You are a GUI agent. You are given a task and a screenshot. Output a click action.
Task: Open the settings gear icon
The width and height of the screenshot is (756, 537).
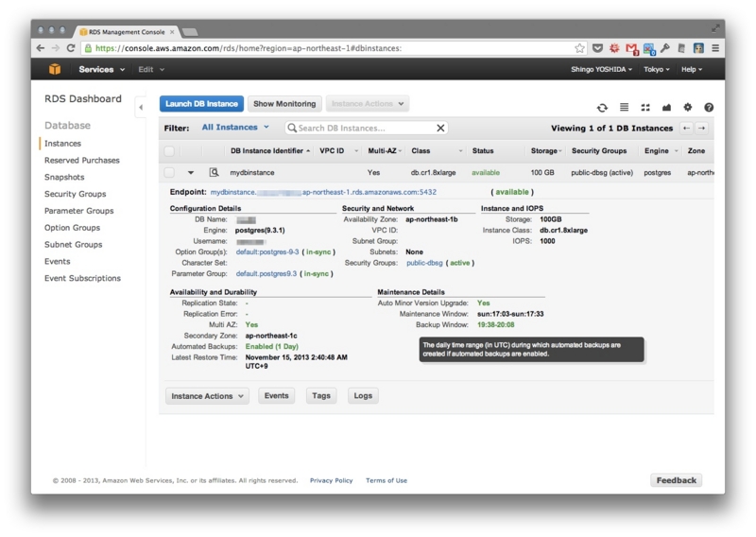[x=688, y=107]
